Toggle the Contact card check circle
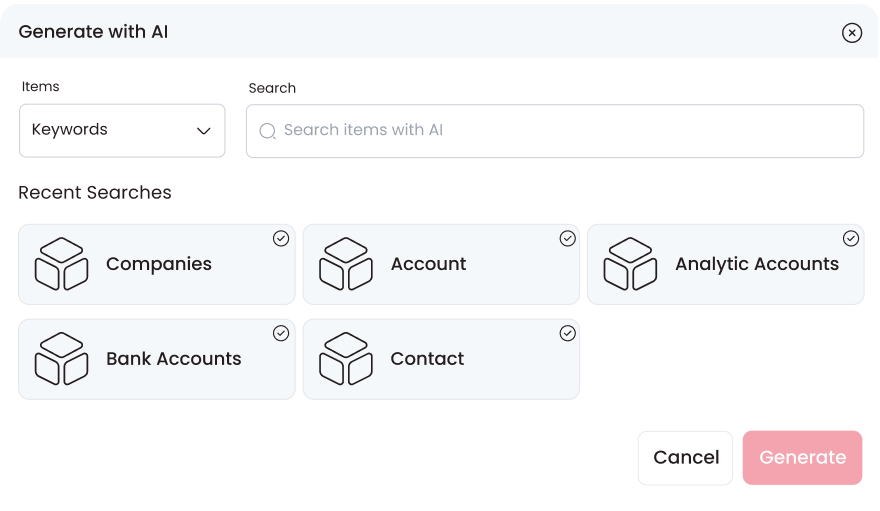Image resolution: width=880 pixels, height=511 pixels. [x=567, y=333]
